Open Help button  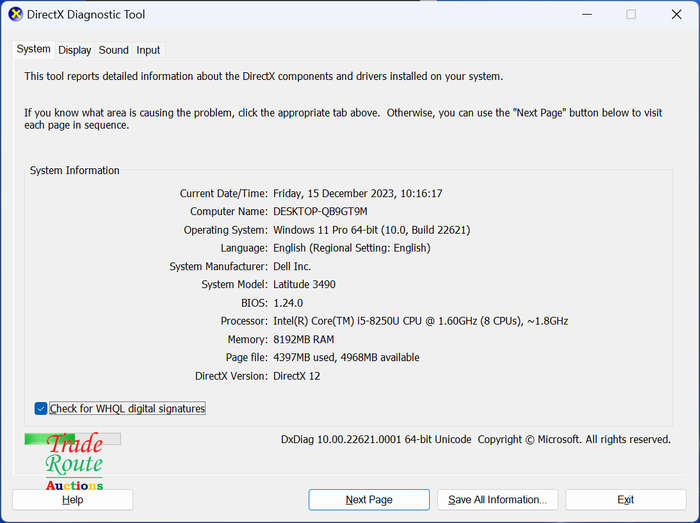click(x=72, y=500)
